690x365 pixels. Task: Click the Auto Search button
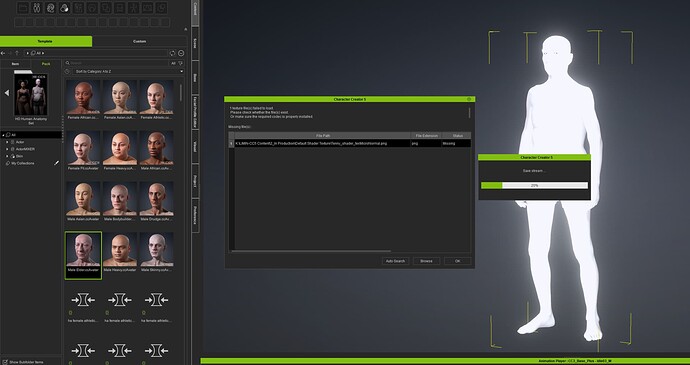point(395,261)
